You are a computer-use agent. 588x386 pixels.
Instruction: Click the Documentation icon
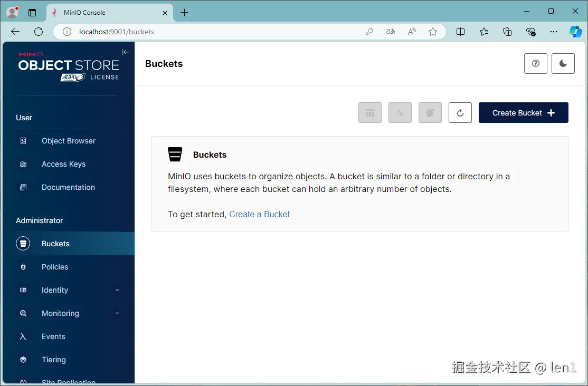tap(23, 187)
